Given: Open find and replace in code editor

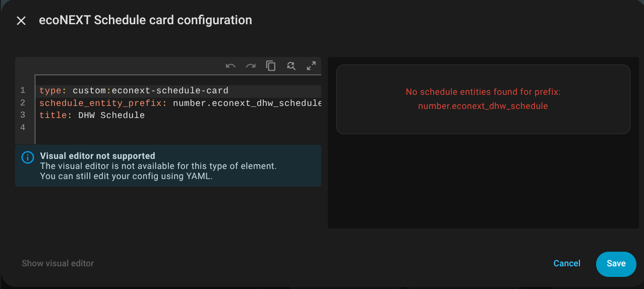Looking at the screenshot, I should [291, 66].
